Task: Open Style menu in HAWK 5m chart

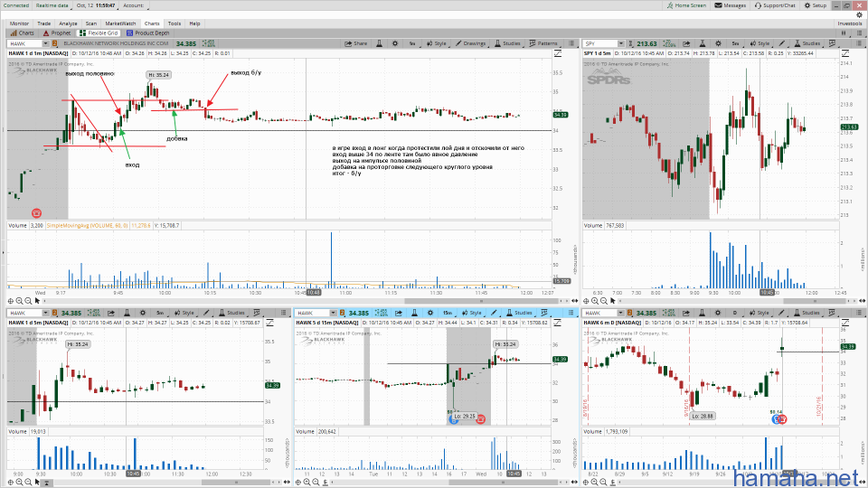Action: coord(184,314)
